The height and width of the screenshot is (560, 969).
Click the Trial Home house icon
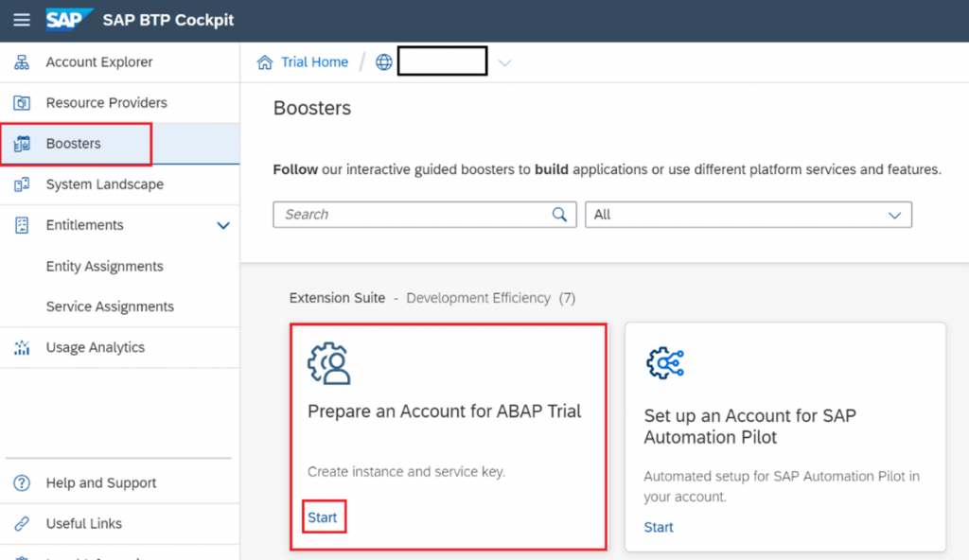(x=265, y=61)
